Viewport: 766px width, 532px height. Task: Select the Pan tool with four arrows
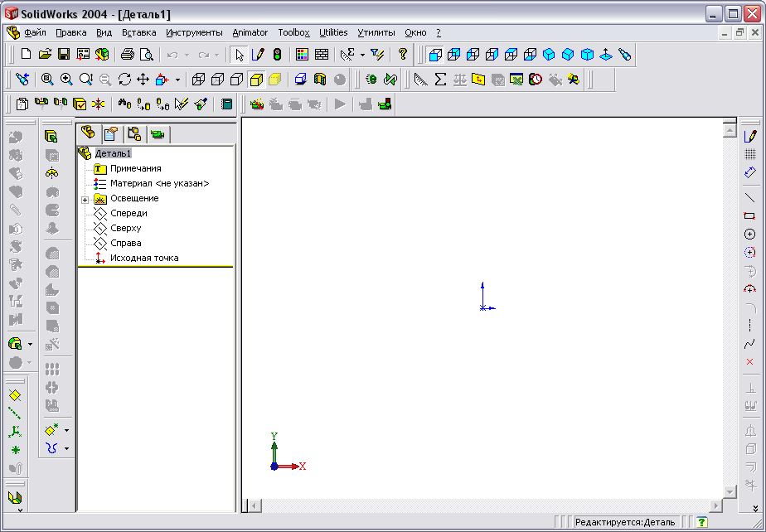(x=143, y=80)
